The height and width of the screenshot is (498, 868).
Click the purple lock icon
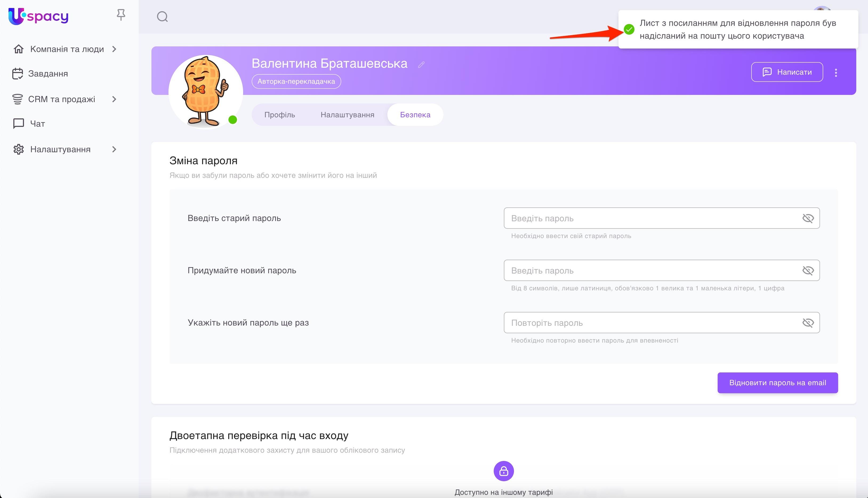(503, 471)
